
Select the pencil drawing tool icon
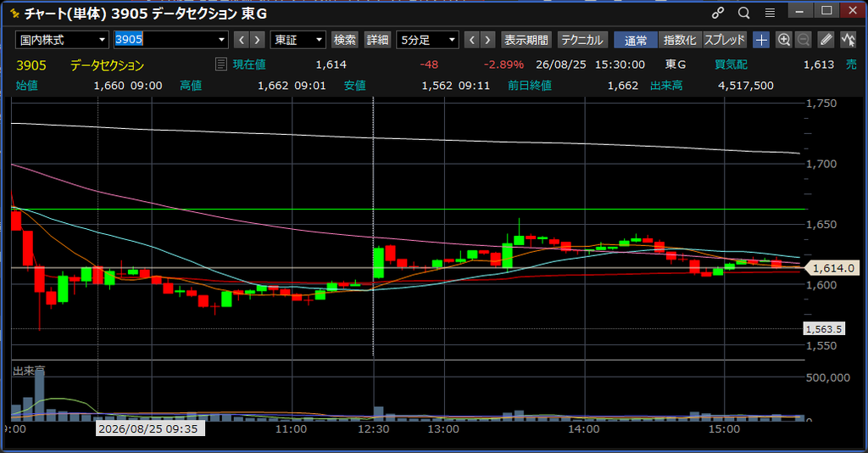click(826, 40)
